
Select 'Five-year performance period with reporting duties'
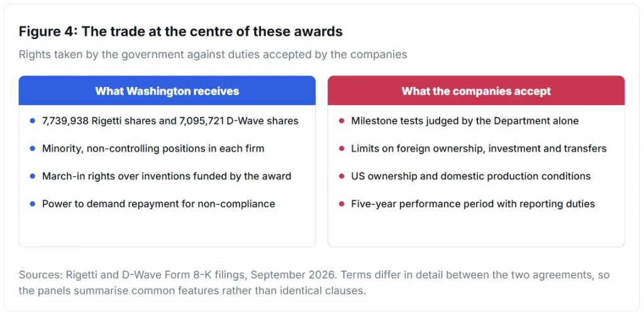[x=473, y=203]
